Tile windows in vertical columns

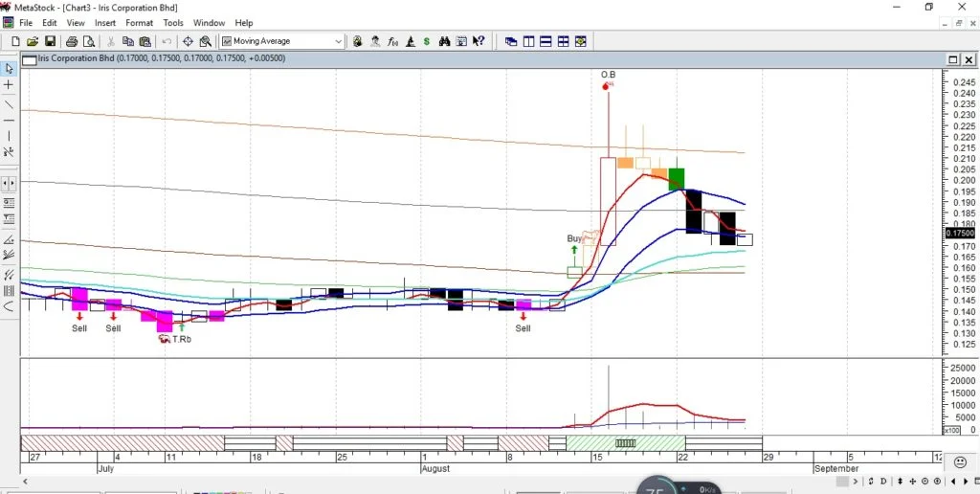(528, 41)
